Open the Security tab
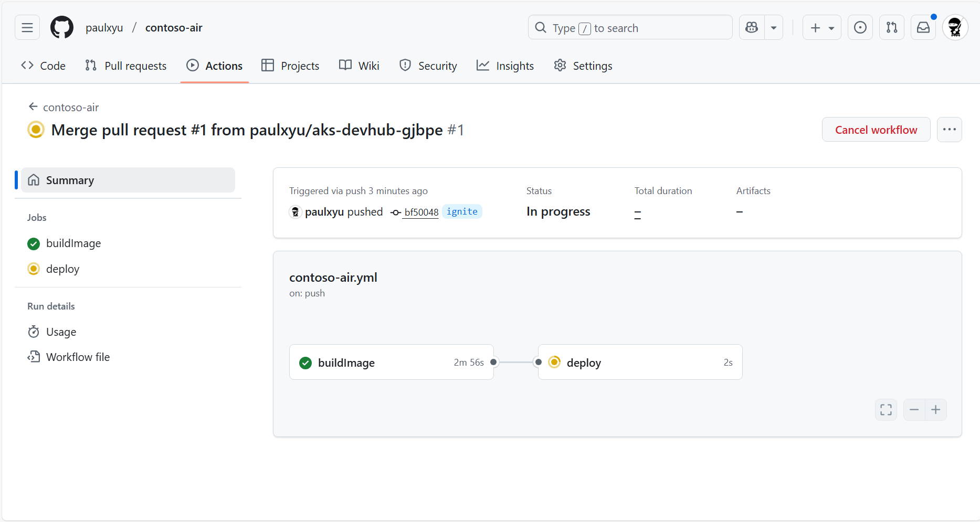 [428, 66]
